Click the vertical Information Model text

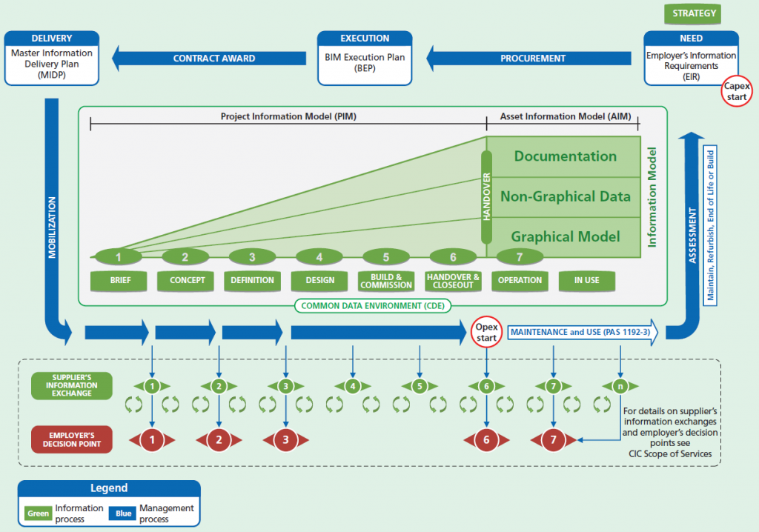[x=652, y=197]
